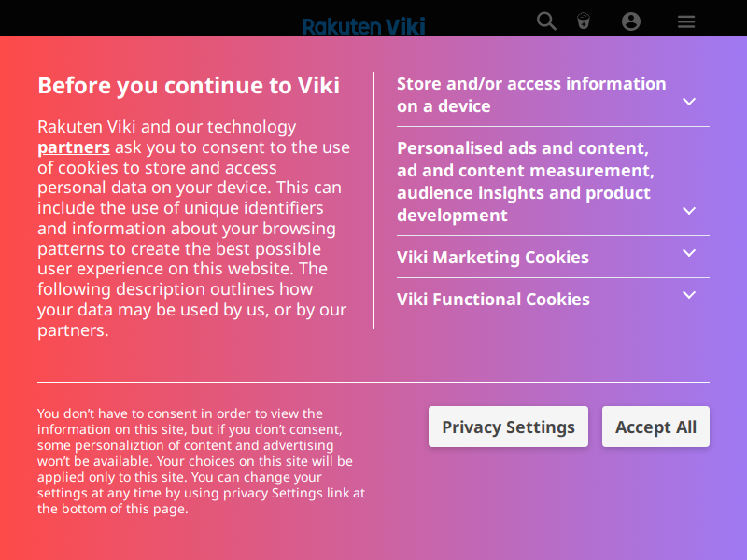Screen dimensions: 747x560
Task: Select the Viki Marketing Cookies title
Action: coord(493,258)
